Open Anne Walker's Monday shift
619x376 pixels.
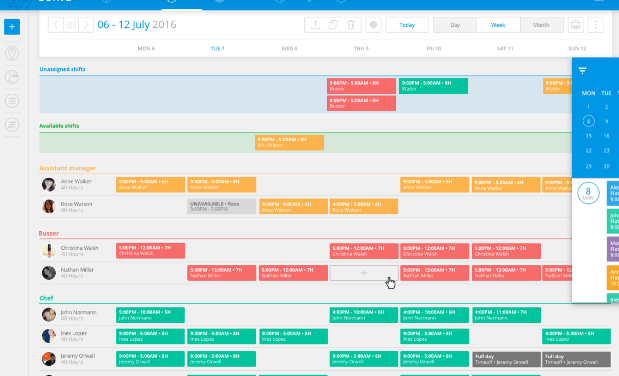(x=150, y=184)
